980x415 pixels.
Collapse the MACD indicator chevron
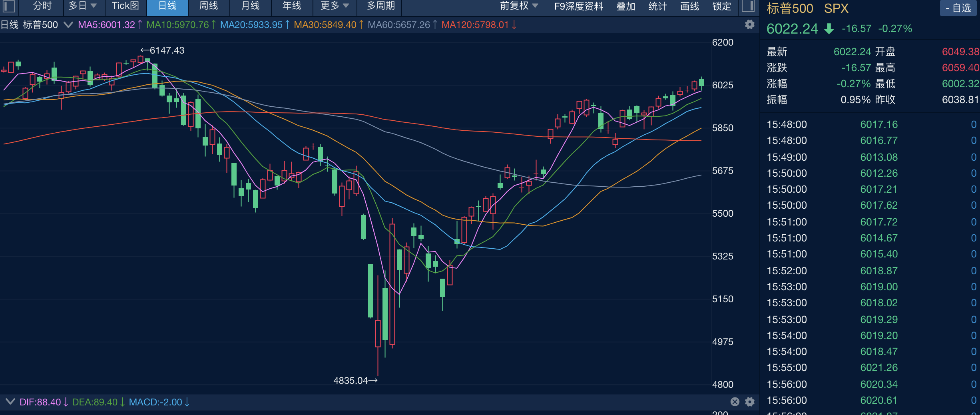coord(10,401)
